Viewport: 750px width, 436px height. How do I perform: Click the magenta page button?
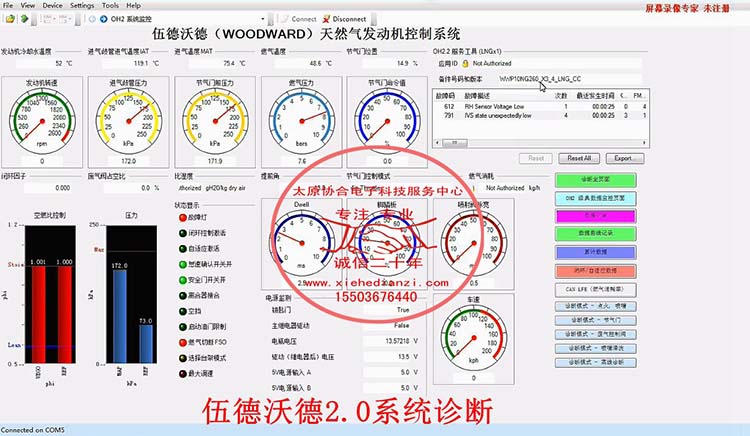(596, 216)
